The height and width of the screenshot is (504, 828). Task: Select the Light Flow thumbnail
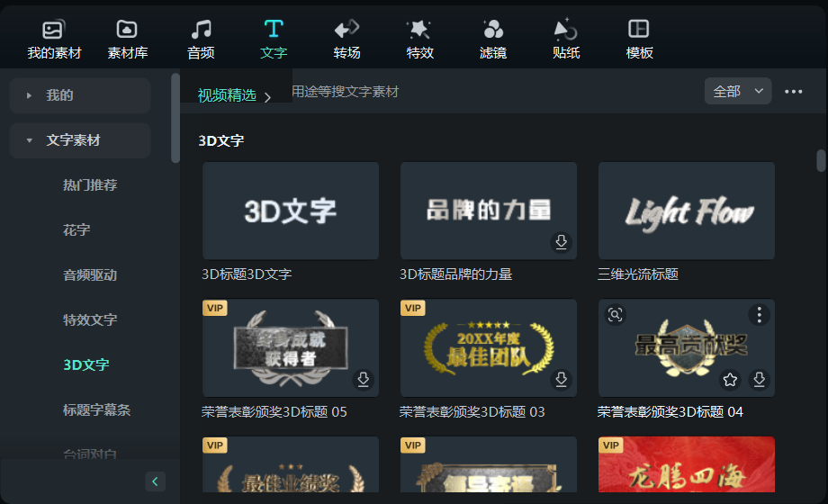[x=687, y=211]
